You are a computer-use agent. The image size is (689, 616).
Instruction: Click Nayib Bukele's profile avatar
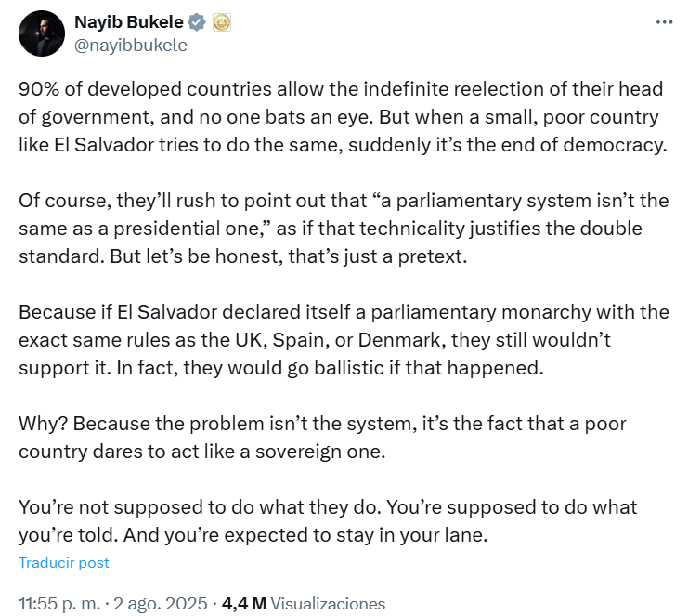41,33
